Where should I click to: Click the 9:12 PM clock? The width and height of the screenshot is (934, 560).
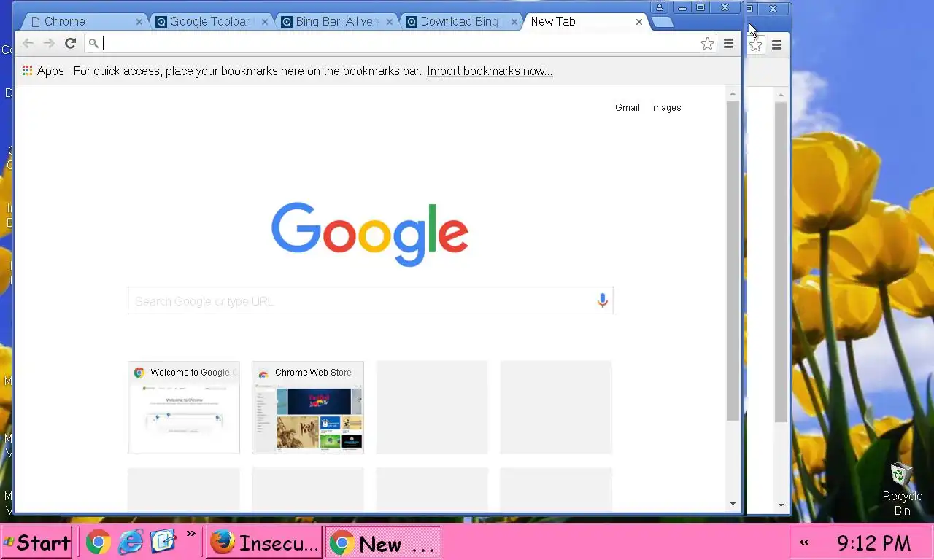click(x=873, y=543)
